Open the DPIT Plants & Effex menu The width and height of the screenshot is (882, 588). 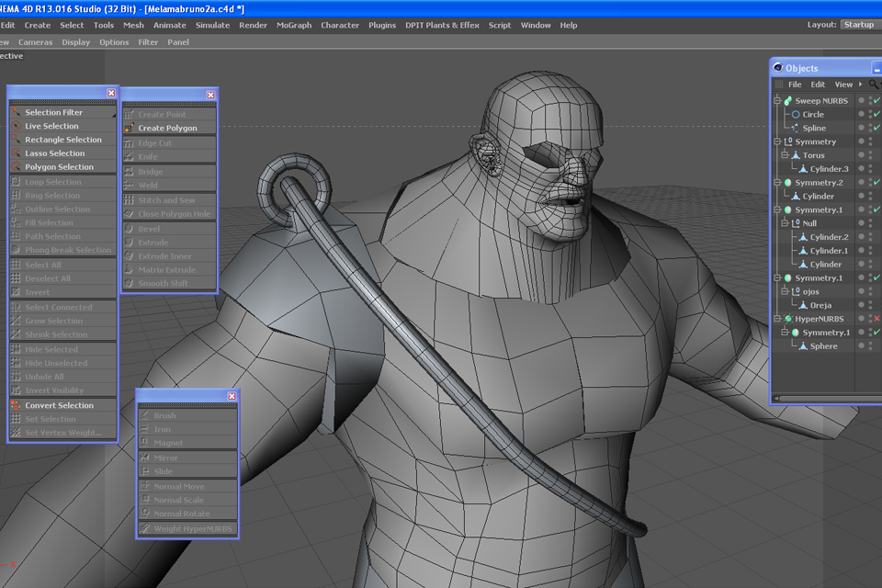442,26
